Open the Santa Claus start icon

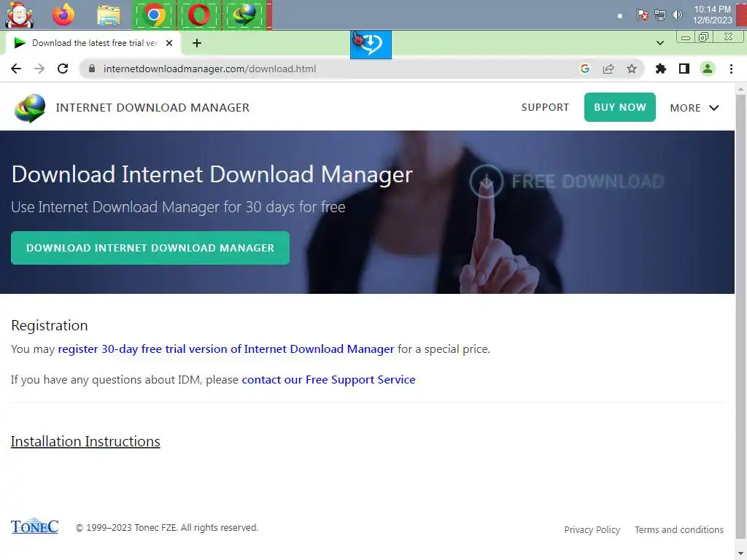[19, 15]
